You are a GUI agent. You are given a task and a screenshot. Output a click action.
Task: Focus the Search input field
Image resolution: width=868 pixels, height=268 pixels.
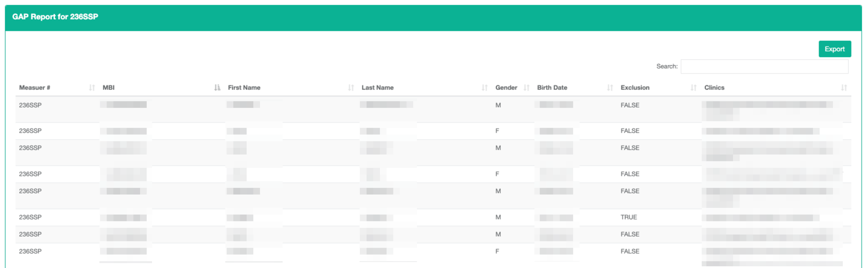(x=764, y=66)
